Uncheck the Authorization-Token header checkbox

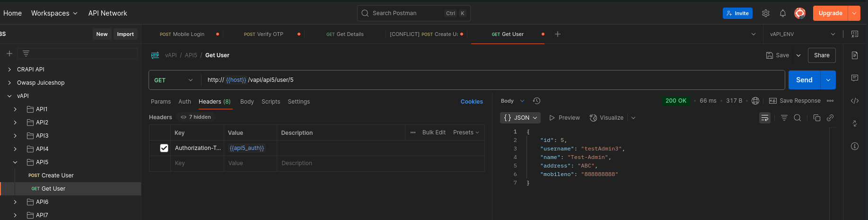coord(164,148)
